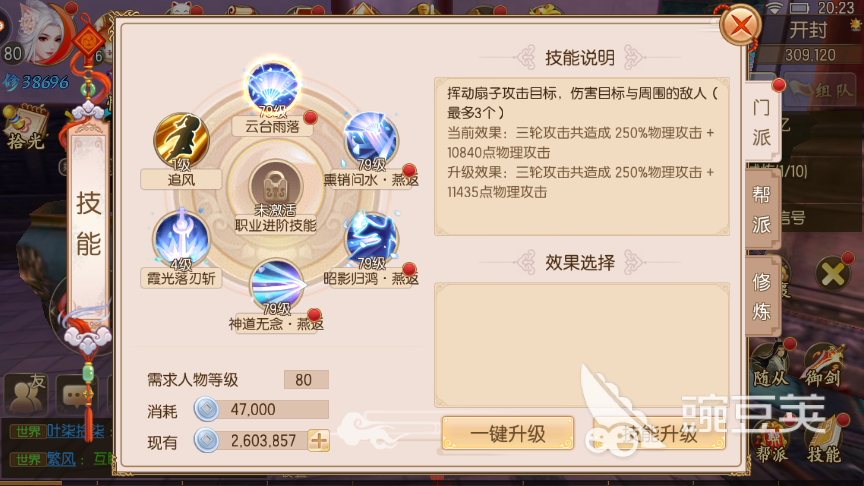Click the 一键升级 button

(x=507, y=433)
